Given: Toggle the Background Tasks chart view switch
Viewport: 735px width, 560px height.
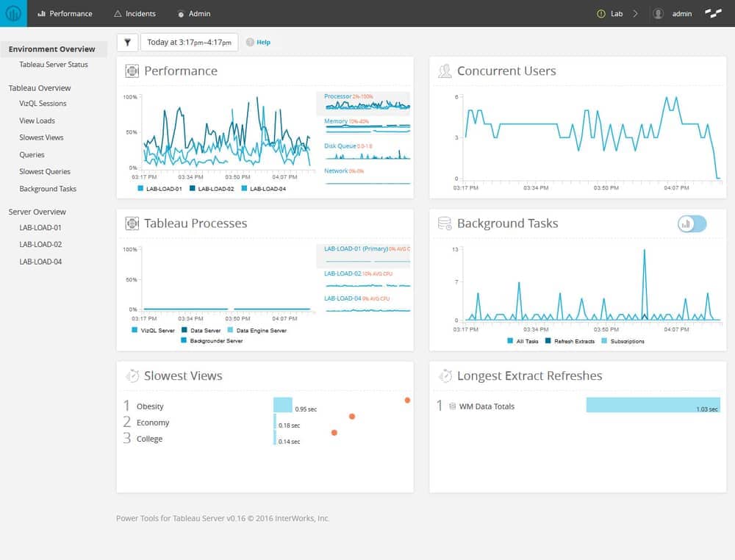Looking at the screenshot, I should pos(692,224).
